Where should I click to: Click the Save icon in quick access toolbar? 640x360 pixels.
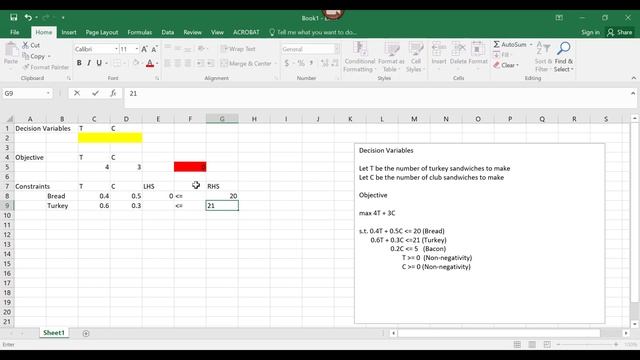pos(13,18)
